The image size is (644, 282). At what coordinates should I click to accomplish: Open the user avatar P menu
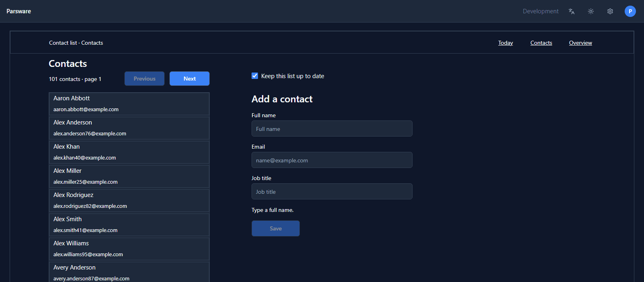click(630, 11)
